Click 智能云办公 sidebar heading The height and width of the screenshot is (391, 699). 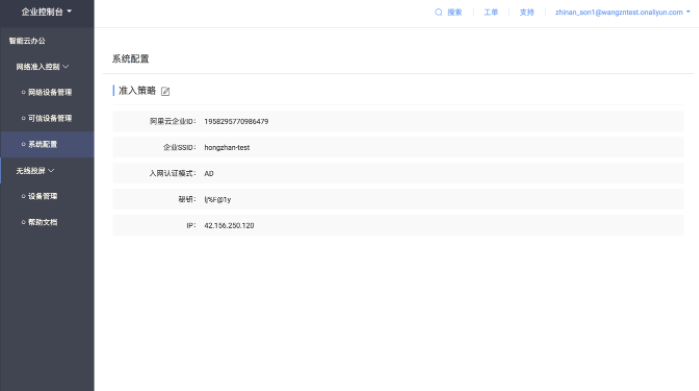pos(27,41)
